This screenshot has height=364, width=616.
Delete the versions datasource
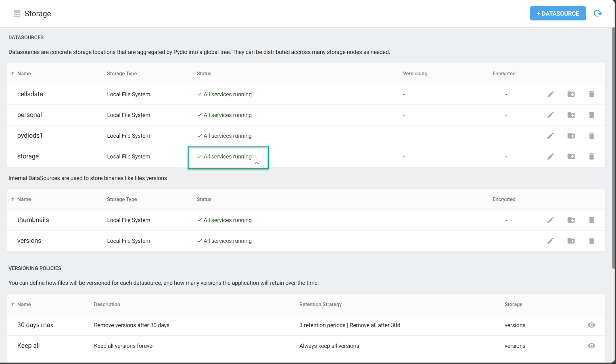click(x=592, y=241)
